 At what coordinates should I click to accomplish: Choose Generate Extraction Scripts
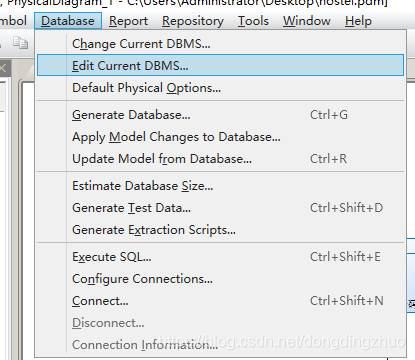(x=220, y=230)
